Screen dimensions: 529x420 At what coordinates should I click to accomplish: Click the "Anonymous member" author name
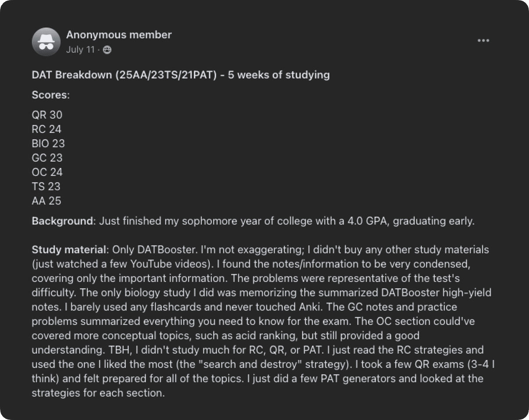[119, 35]
